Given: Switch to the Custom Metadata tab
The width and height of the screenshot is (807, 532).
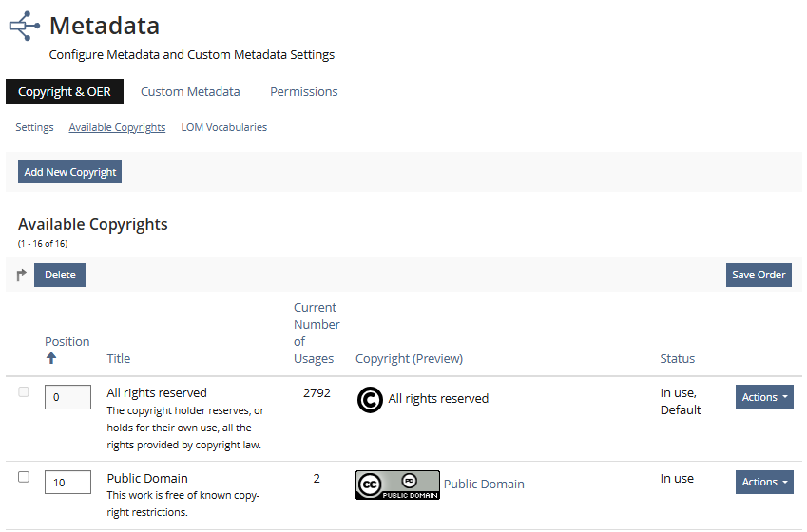Looking at the screenshot, I should tap(190, 92).
